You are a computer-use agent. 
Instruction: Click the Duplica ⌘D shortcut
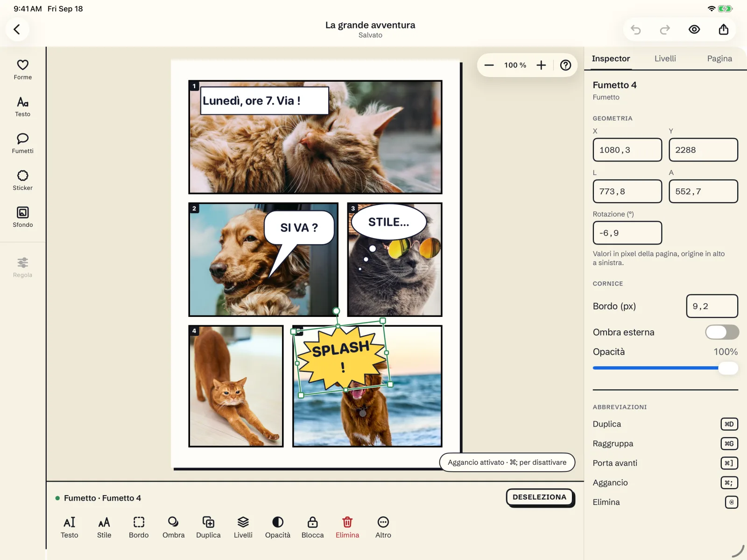point(729,424)
